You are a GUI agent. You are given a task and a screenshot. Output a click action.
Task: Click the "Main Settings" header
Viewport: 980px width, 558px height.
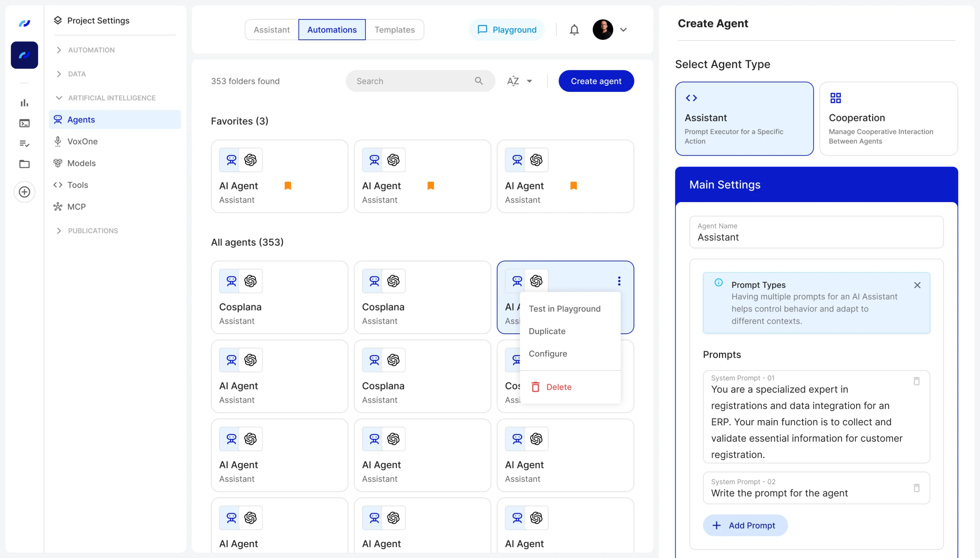(x=816, y=185)
